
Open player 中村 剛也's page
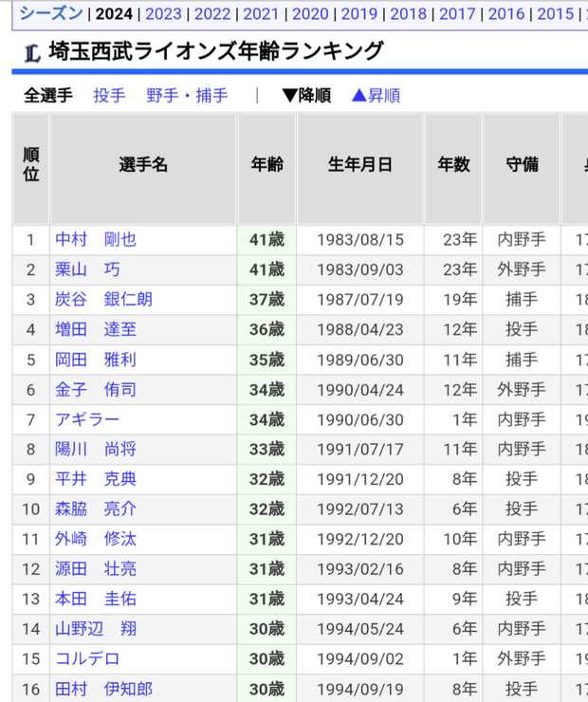(x=95, y=240)
